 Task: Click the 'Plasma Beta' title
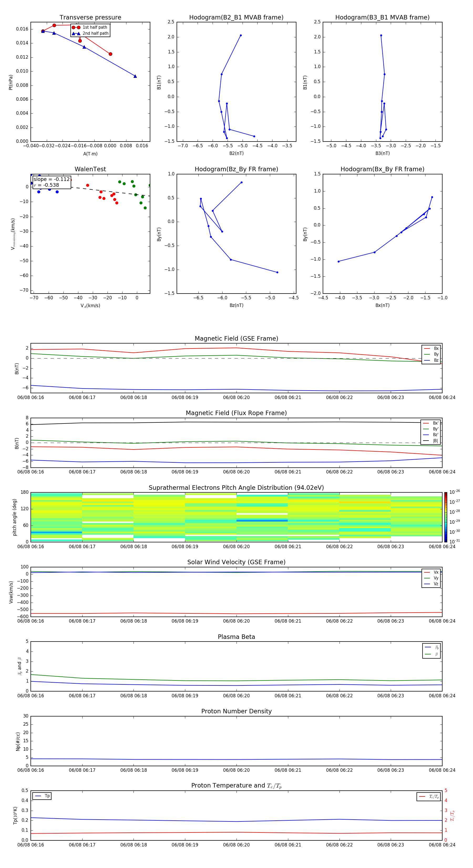[236, 637]
